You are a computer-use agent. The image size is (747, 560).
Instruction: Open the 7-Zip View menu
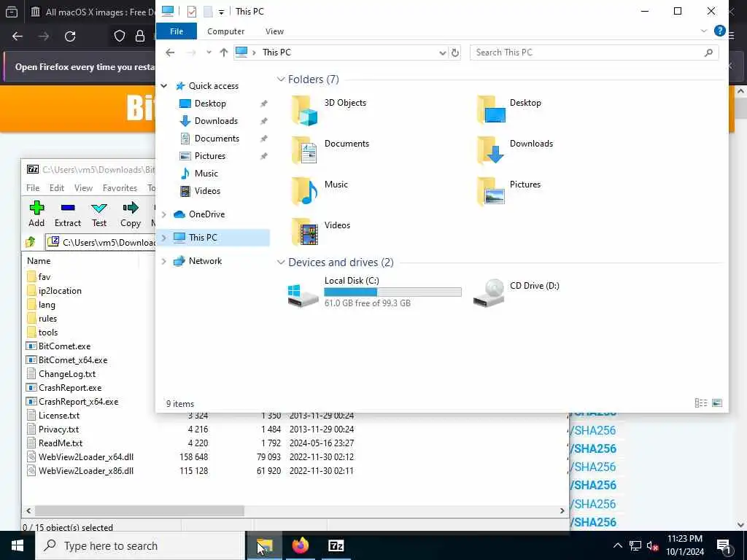(x=83, y=188)
